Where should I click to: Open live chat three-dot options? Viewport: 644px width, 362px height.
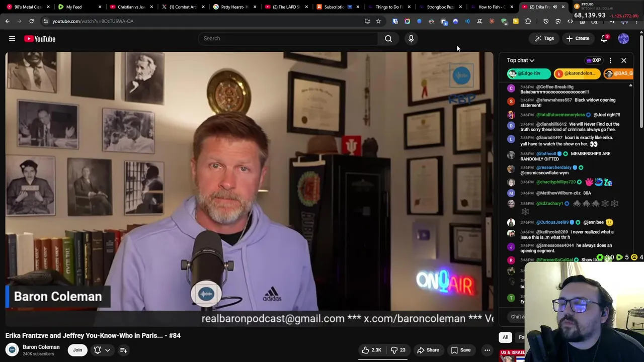pyautogui.click(x=610, y=60)
